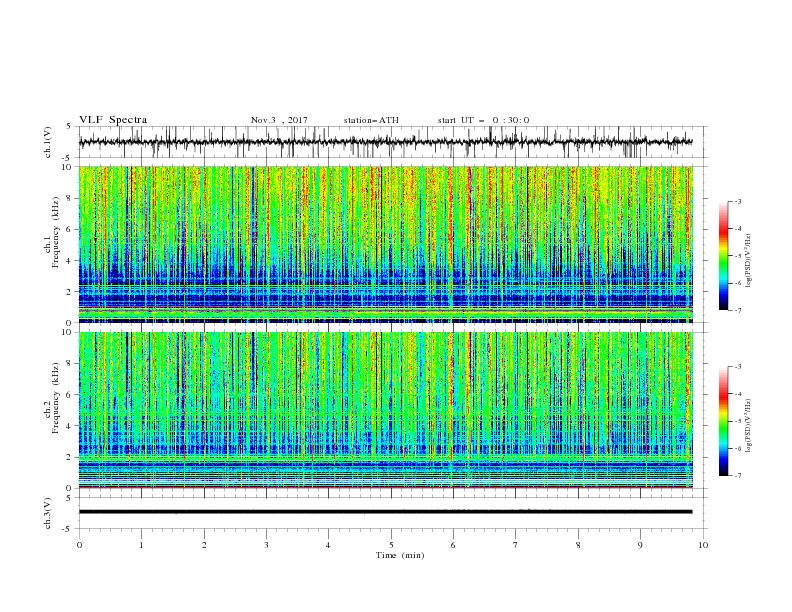Click the time axis tick label '3'
Screen dimensions: 792x612
266,545
